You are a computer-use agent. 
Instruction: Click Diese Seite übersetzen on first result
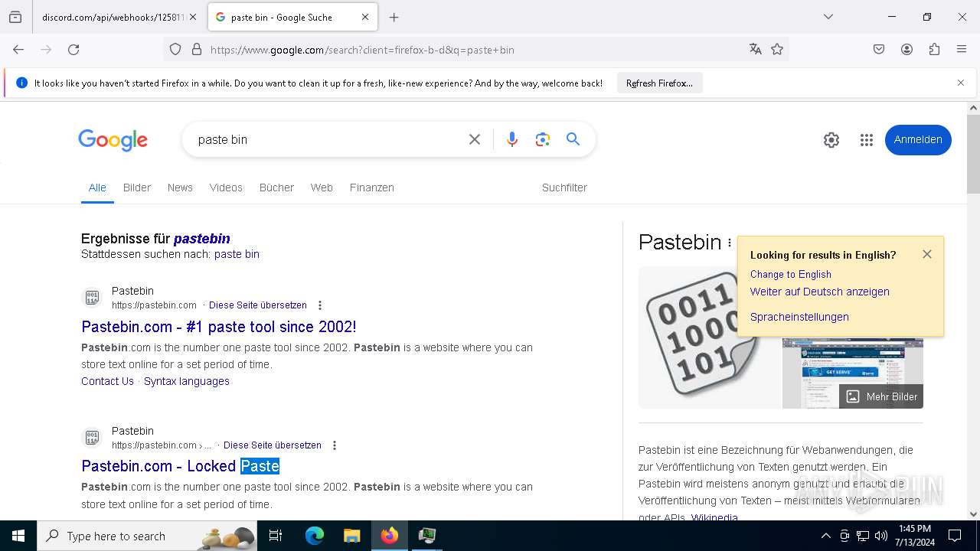[258, 305]
